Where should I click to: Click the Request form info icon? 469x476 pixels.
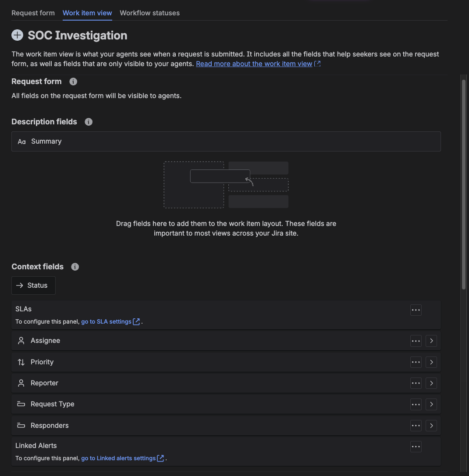click(74, 81)
